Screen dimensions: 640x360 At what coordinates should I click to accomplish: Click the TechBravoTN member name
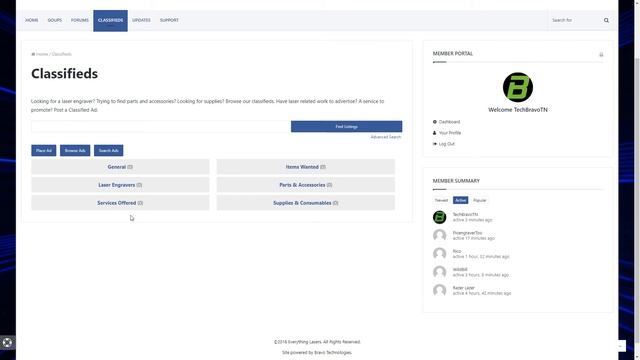465,214
